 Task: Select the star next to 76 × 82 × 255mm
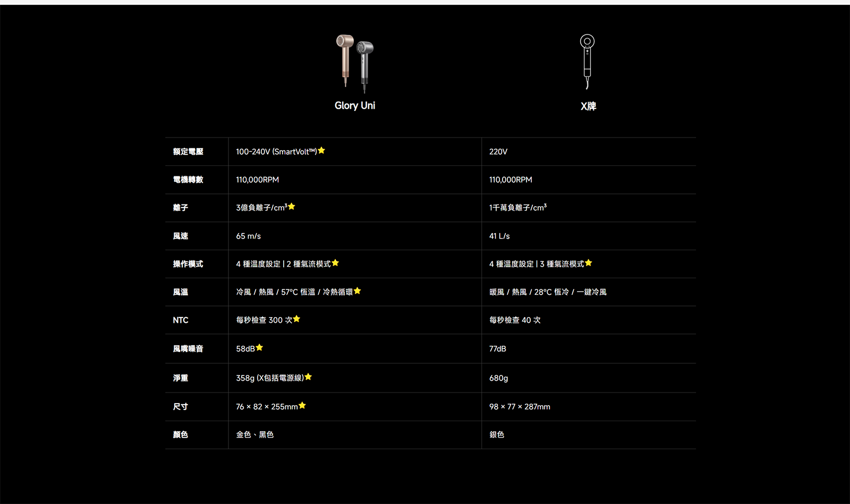tap(302, 405)
